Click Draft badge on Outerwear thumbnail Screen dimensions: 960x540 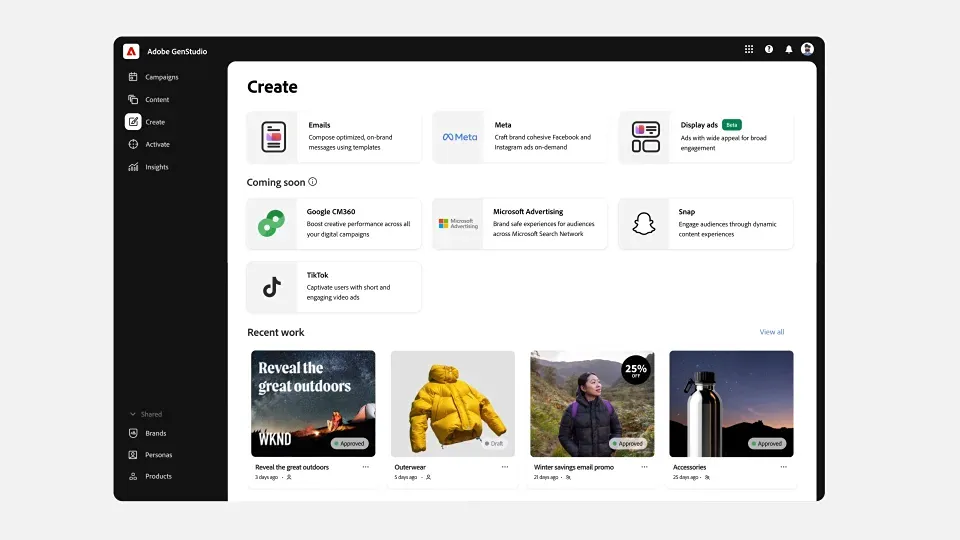493,443
